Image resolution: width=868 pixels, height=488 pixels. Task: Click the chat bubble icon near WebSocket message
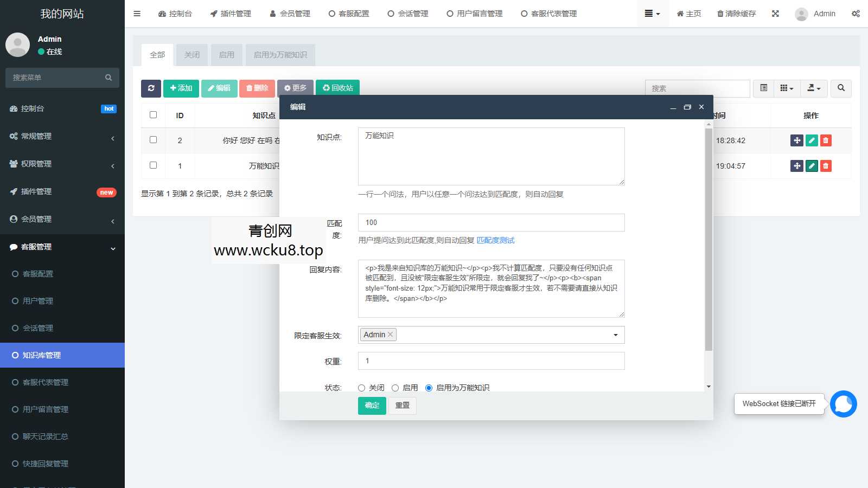[843, 403]
